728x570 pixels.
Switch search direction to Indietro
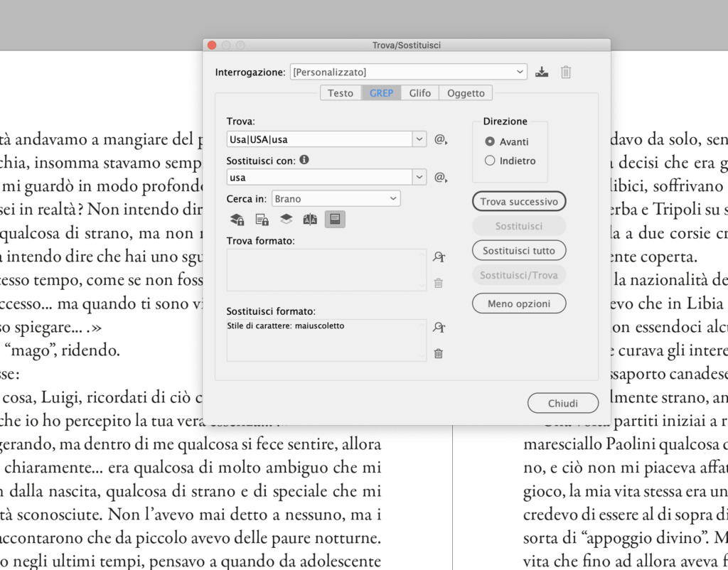491,160
